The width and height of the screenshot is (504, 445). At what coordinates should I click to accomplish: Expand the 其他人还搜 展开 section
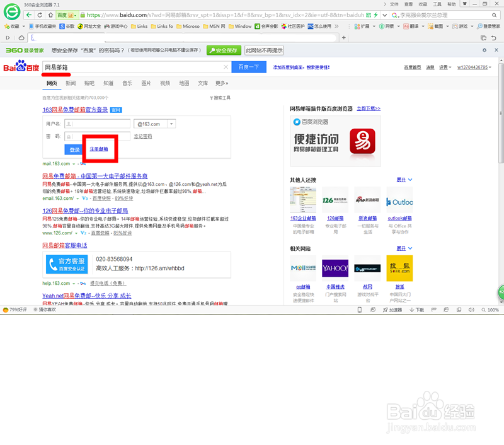(404, 180)
